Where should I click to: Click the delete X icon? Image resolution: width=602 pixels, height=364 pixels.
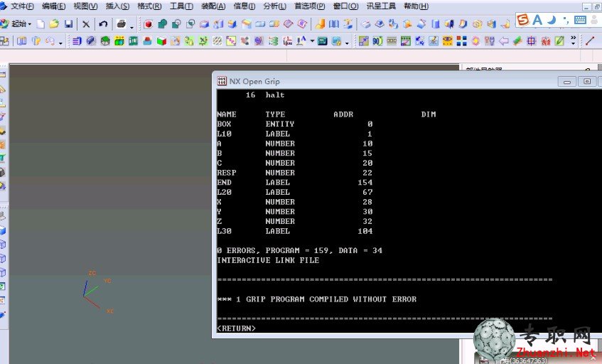86,24
